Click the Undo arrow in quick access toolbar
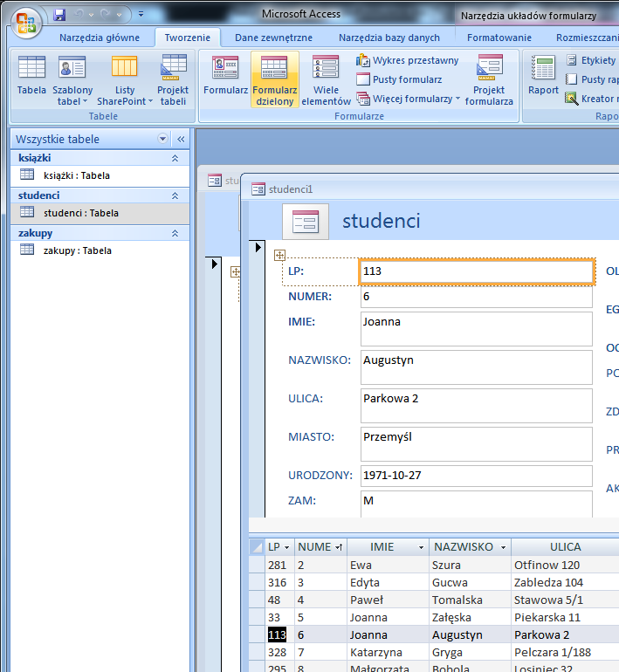This screenshot has width=619, height=672. pyautogui.click(x=79, y=15)
